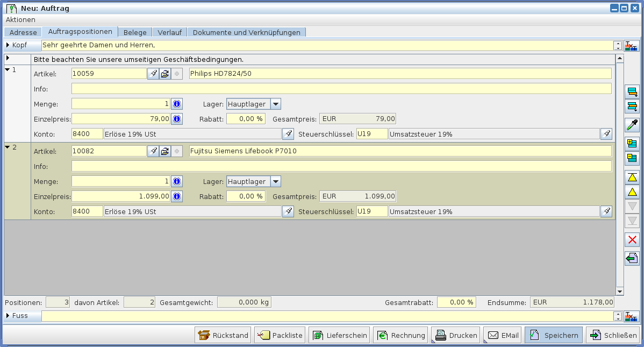
Task: Click the move-to-top yellow triangle icon
Action: point(632,177)
